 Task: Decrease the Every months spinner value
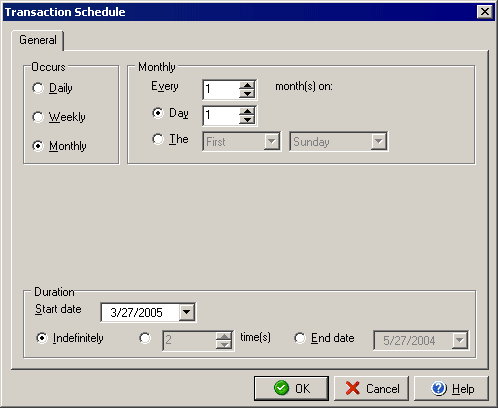coord(247,94)
